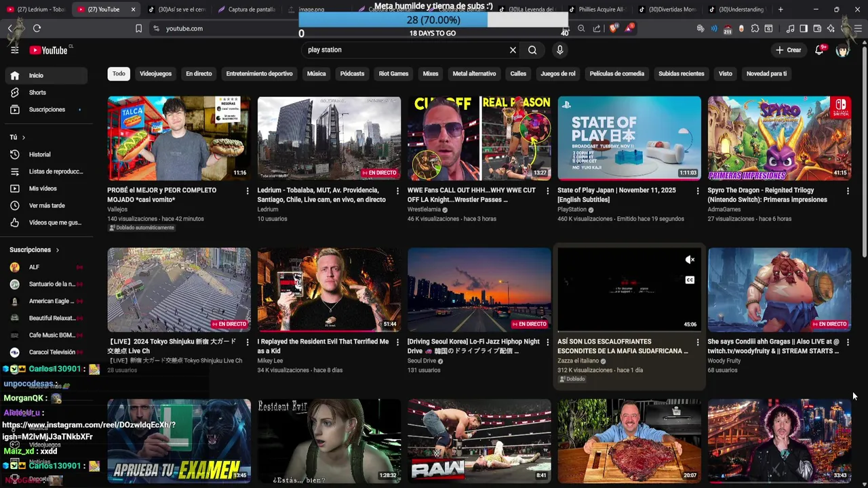This screenshot has width=868, height=488.
Task: Open site settings icon beside youtube.com
Action: click(x=156, y=28)
